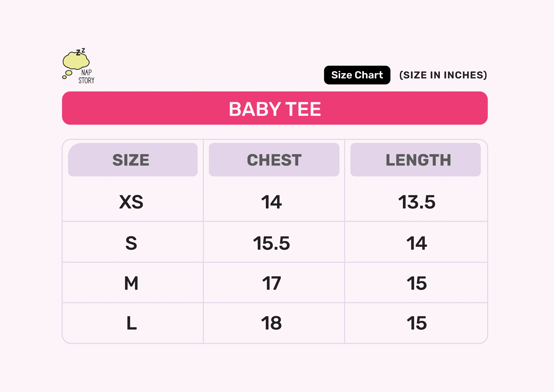Click the Nap Story cloud logo
The image size is (554, 392).
coord(76,60)
